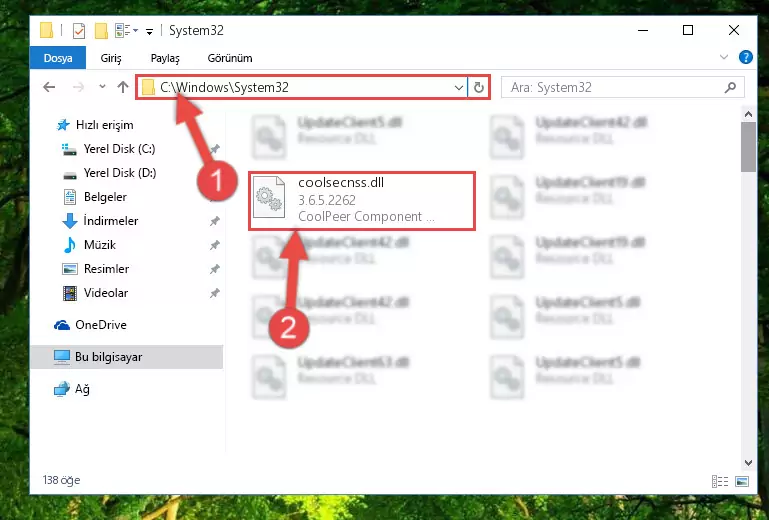Image resolution: width=769 pixels, height=520 pixels.
Task: Select Bu bilgisayar in the navigation pane
Action: tap(127, 357)
